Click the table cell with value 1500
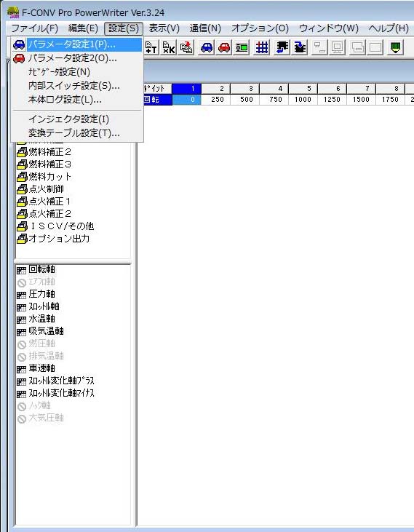Viewport: 414px width, 532px height. pos(362,100)
